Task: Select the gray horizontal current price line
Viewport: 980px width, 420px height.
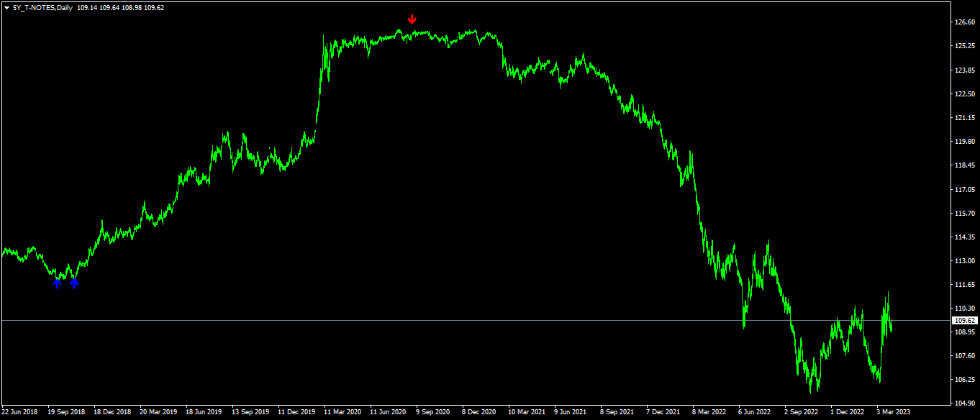Action: 475,320
